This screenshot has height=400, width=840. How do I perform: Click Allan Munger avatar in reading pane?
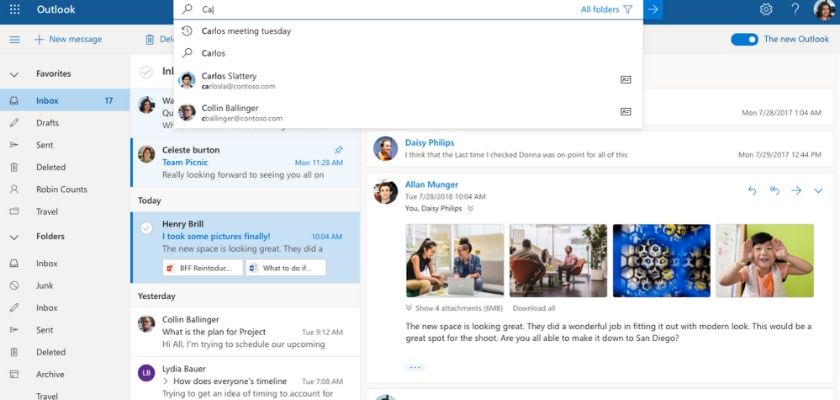pos(385,191)
